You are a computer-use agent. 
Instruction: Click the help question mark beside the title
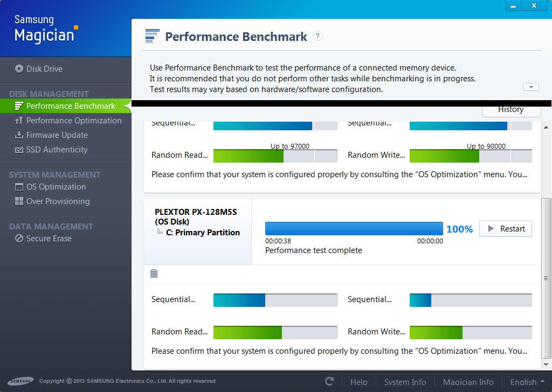(318, 36)
